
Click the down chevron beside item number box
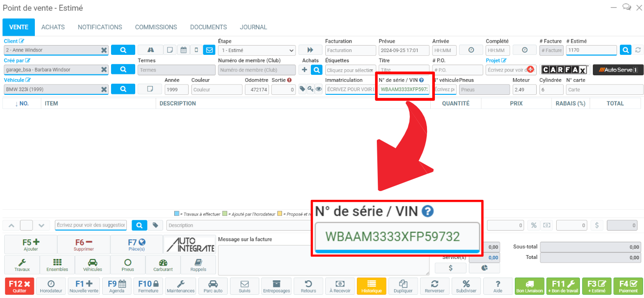point(41,225)
